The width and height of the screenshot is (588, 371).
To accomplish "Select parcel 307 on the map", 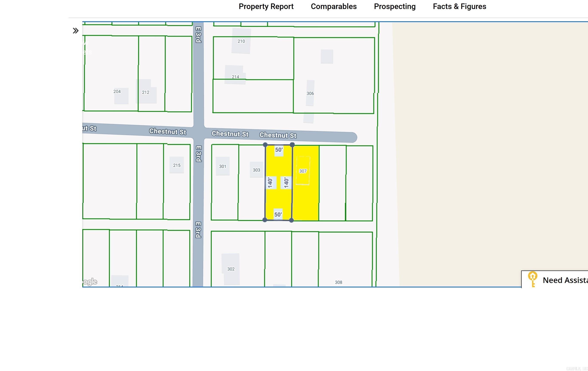I will click(303, 171).
